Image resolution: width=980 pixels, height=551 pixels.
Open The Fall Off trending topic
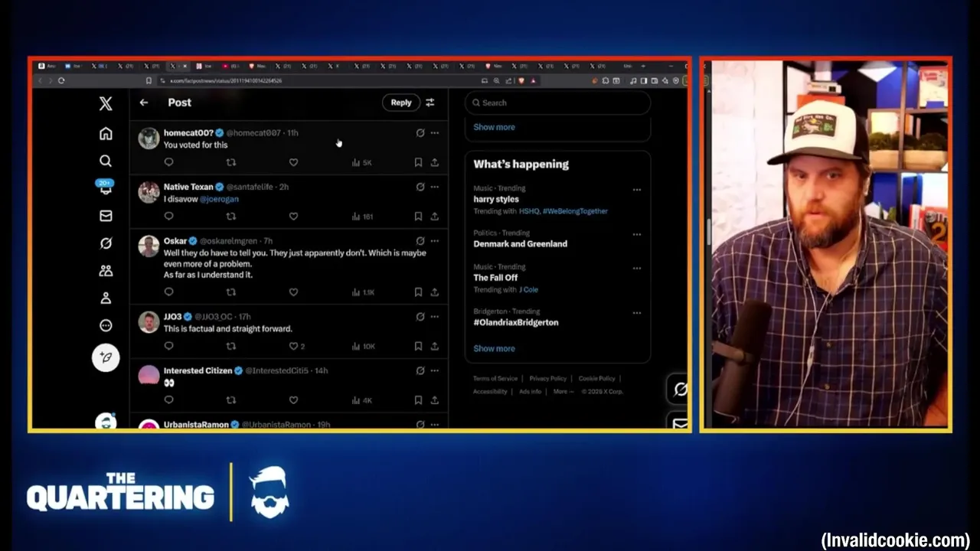(495, 278)
